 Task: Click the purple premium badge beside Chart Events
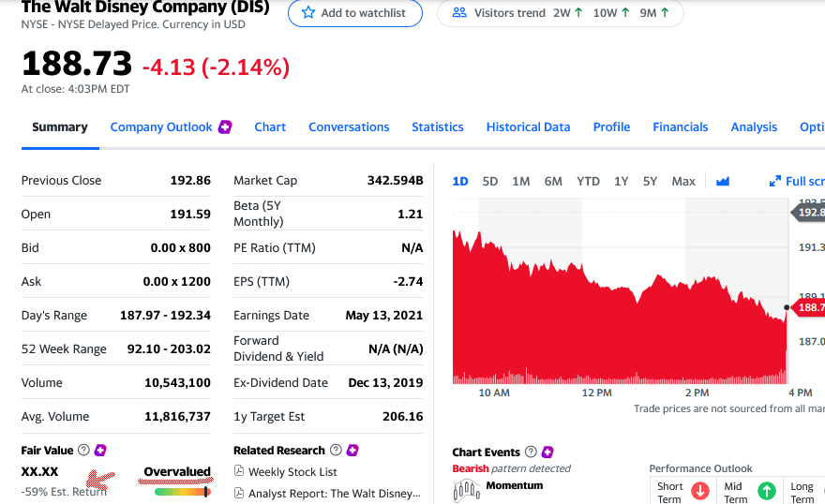(x=547, y=452)
